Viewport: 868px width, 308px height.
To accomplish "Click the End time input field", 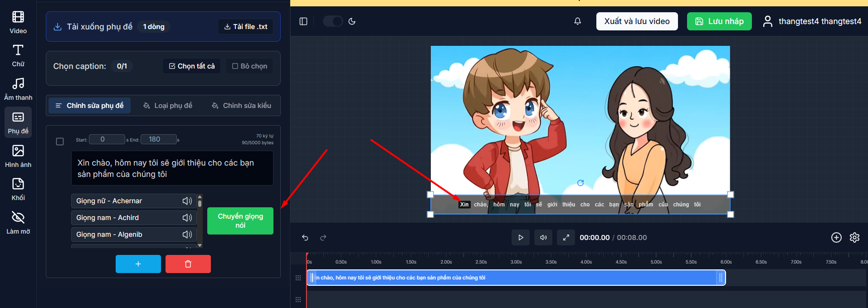I will point(158,139).
